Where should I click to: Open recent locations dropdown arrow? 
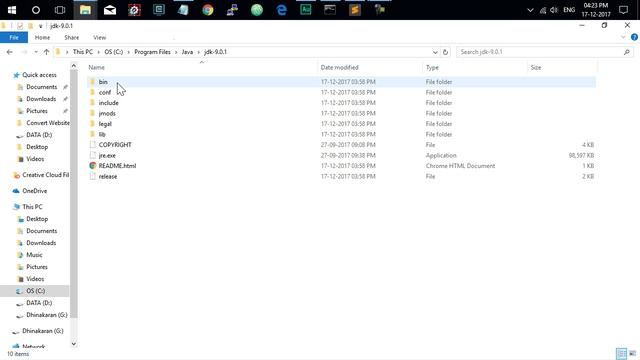click(36, 52)
